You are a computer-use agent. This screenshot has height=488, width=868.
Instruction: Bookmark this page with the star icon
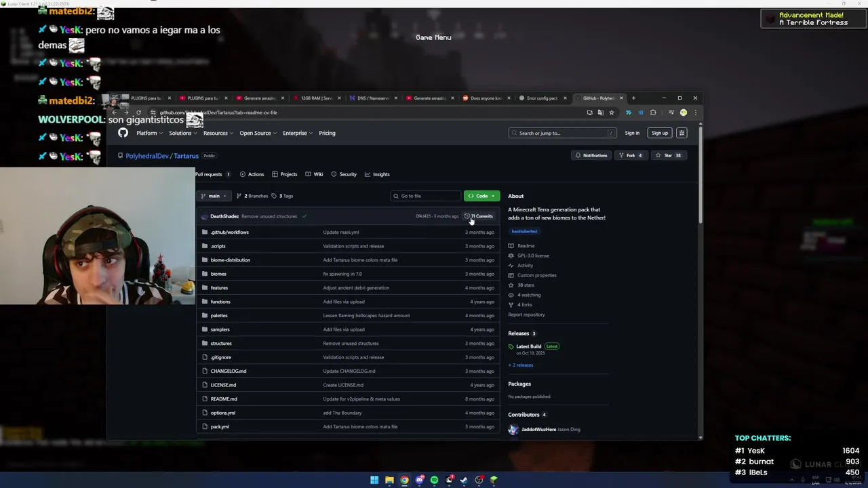(x=611, y=113)
